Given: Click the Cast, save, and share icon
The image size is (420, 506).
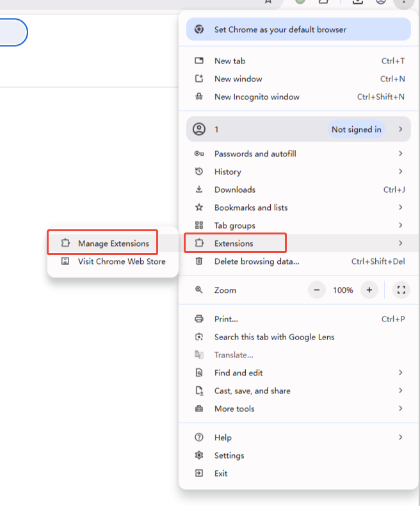Looking at the screenshot, I should [199, 391].
